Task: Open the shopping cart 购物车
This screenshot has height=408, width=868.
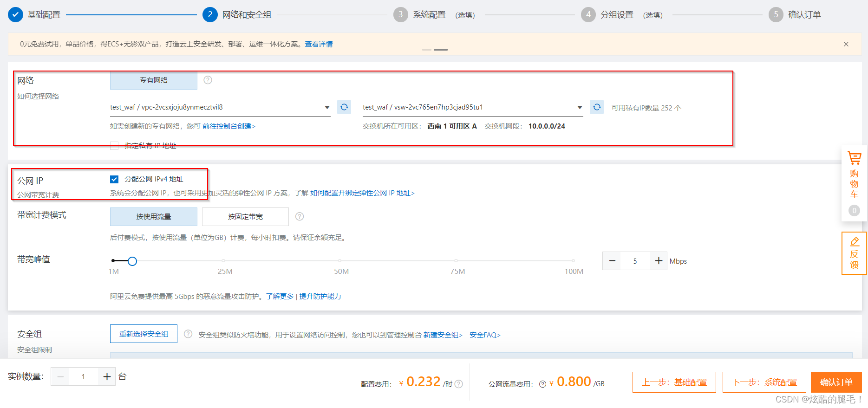Action: [854, 183]
